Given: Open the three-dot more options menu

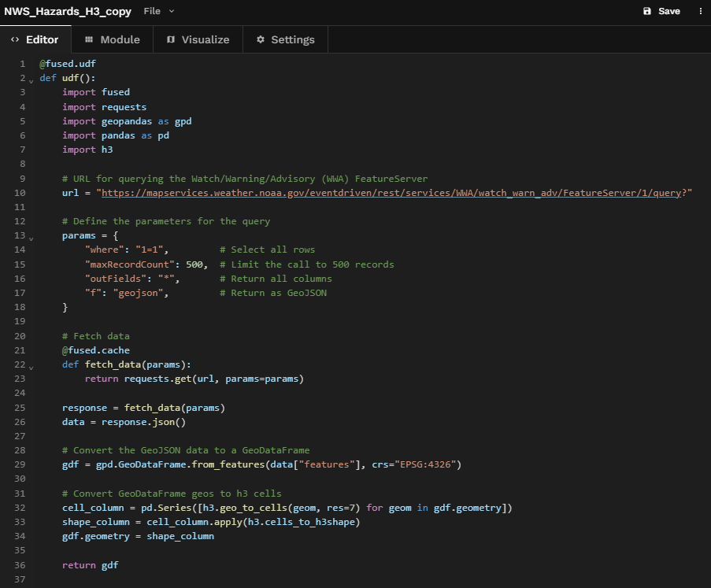Looking at the screenshot, I should 700,11.
